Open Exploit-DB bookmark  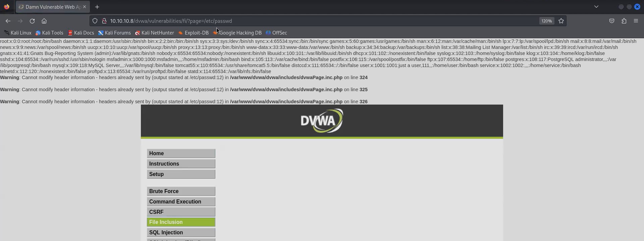click(194, 33)
